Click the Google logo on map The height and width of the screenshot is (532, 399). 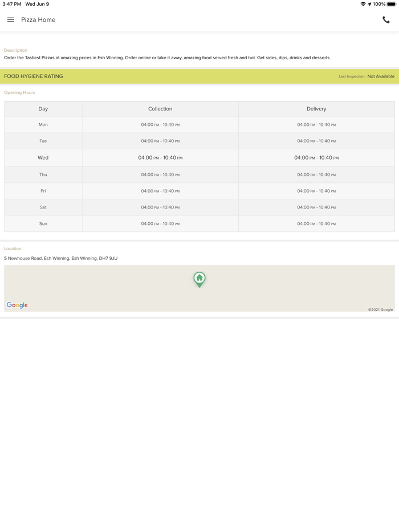17,305
